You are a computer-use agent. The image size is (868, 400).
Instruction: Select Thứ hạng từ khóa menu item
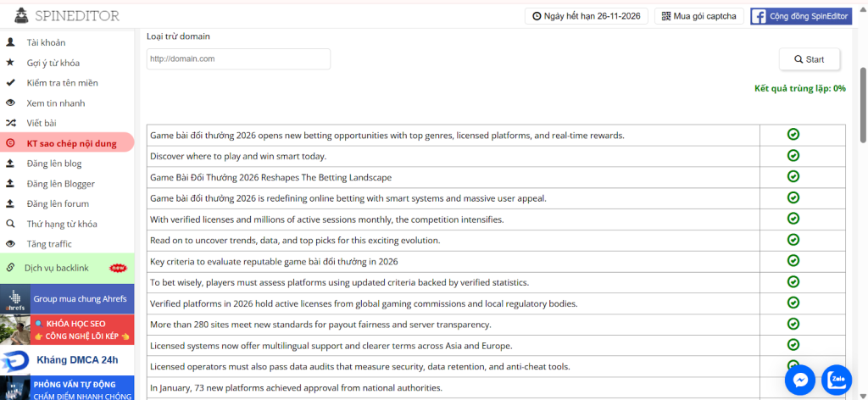tap(61, 224)
